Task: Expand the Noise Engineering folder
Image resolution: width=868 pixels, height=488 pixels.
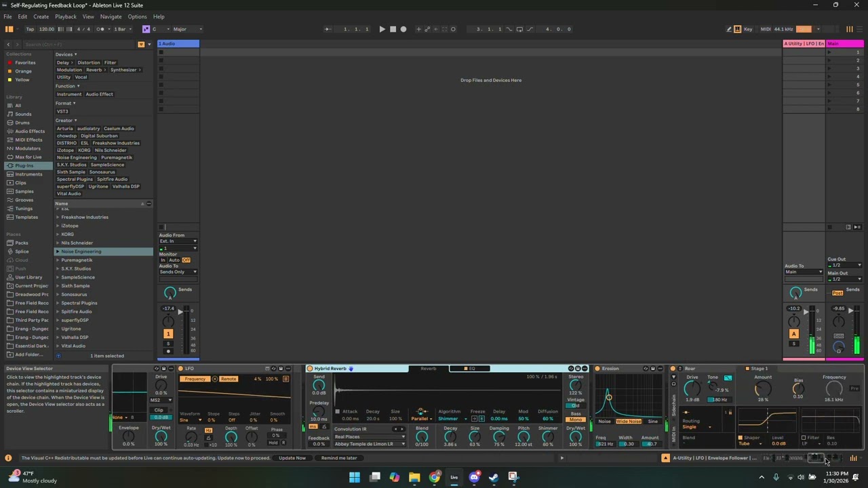Action: [58, 251]
